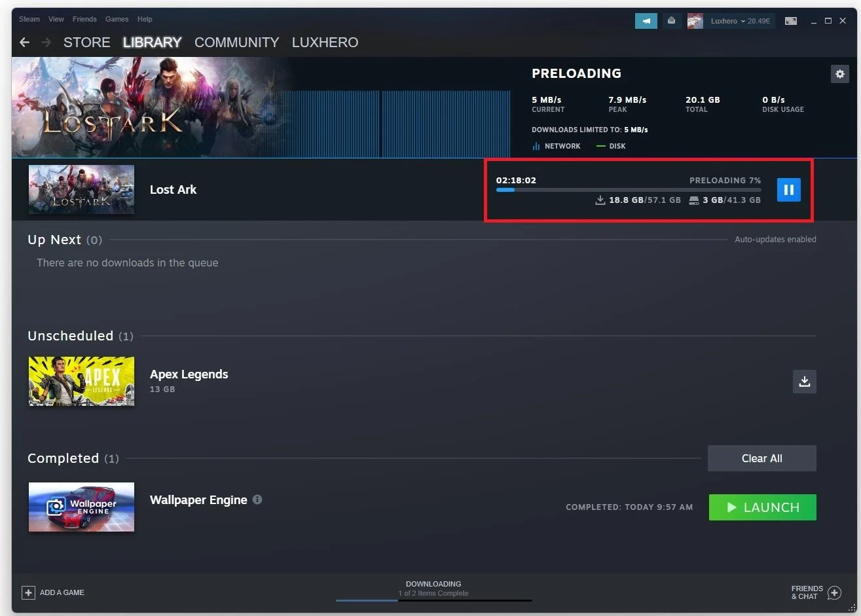Launch Wallpaper Engine
861x616 pixels.
[x=763, y=507]
